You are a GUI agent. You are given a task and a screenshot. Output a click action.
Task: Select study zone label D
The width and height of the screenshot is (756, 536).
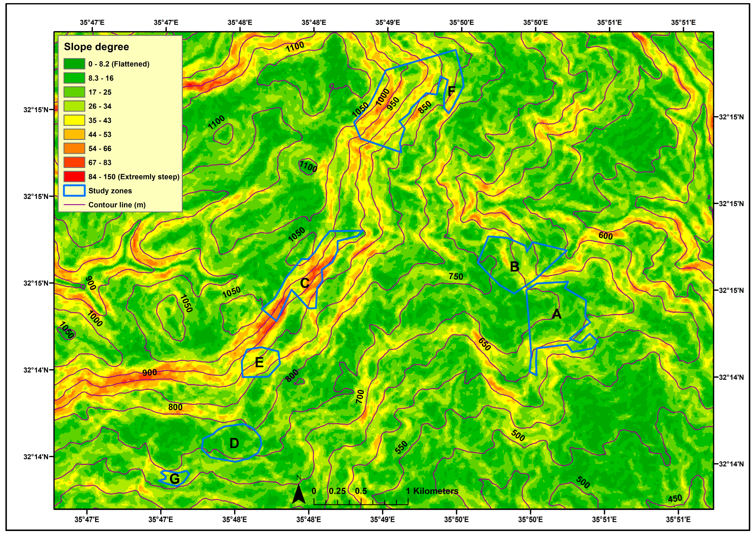pos(234,443)
